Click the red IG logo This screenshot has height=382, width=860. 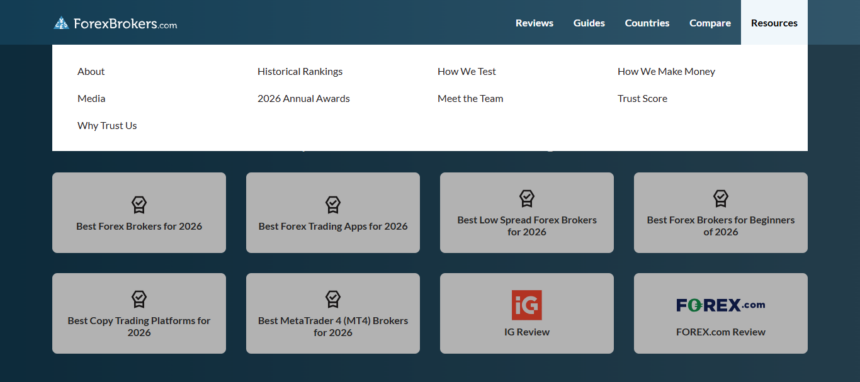click(x=527, y=305)
